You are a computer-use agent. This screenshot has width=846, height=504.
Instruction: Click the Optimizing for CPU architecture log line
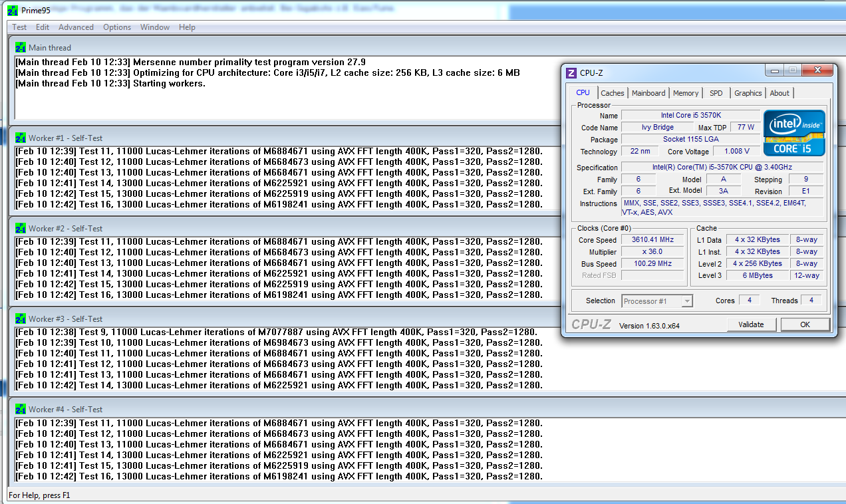[x=267, y=73]
